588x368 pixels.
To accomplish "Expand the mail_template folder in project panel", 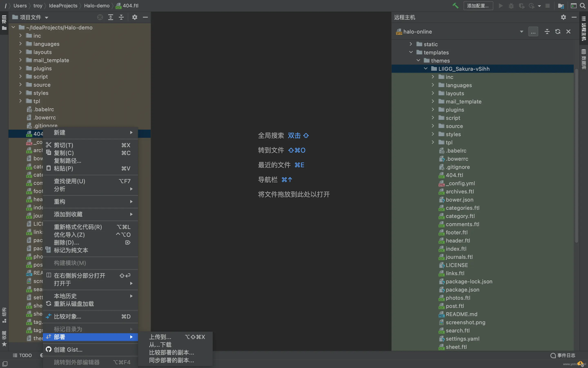I will (x=20, y=60).
